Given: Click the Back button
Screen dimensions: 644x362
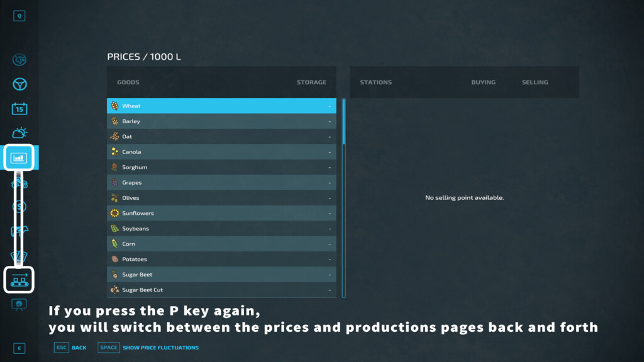Looking at the screenshot, I should [70, 348].
